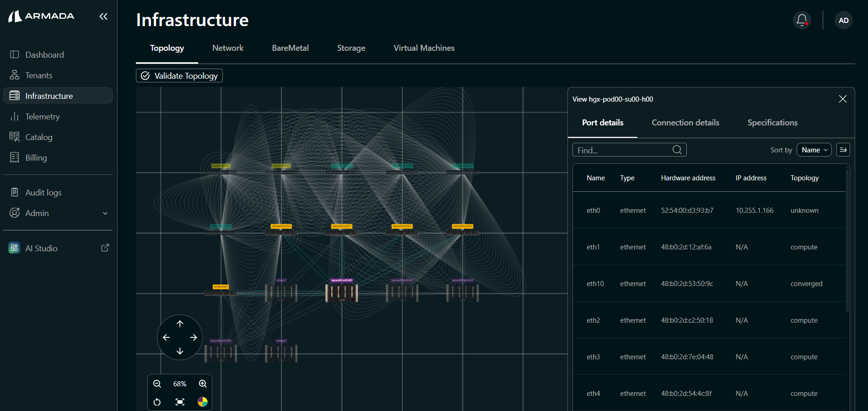Click the Validate Topology button
This screenshot has width=868, height=411.
pos(179,76)
